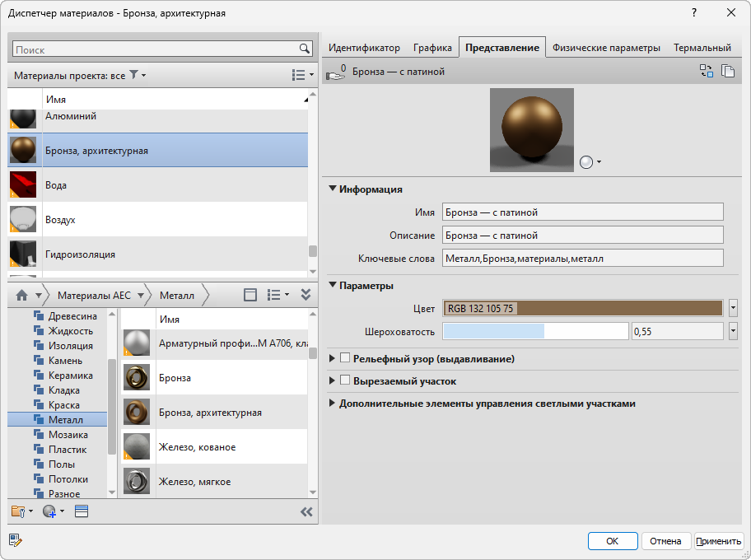Click the Шероховатость slider bar
The height and width of the screenshot is (560, 751).
point(535,331)
